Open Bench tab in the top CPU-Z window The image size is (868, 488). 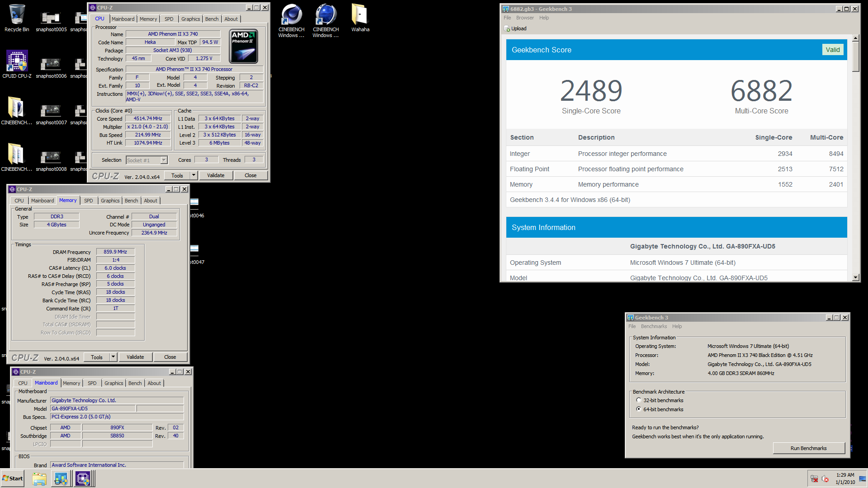coord(212,19)
